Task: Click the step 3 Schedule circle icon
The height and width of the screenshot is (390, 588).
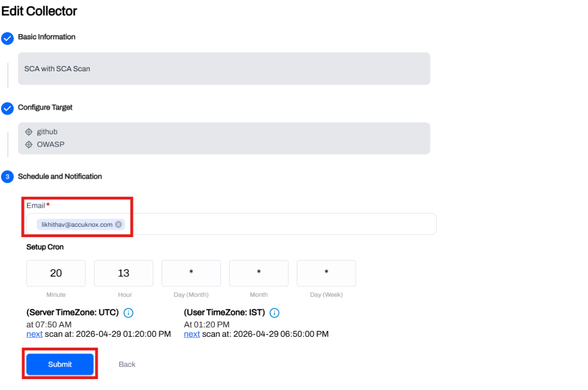Action: (8, 177)
